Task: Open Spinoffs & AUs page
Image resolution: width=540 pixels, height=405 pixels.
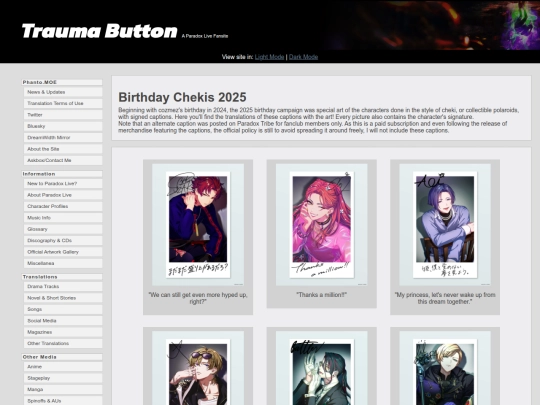Action: pos(63,401)
